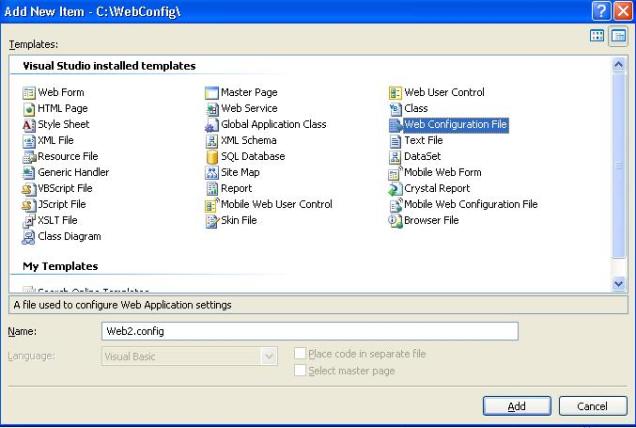Click the Style Sheet template icon
The height and width of the screenshot is (428, 636).
pyautogui.click(x=29, y=125)
